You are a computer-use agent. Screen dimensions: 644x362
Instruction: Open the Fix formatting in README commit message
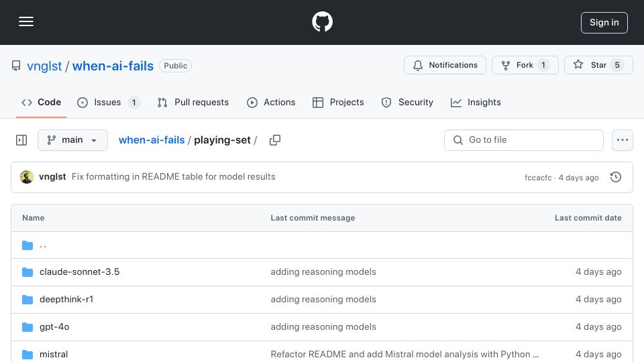(173, 176)
